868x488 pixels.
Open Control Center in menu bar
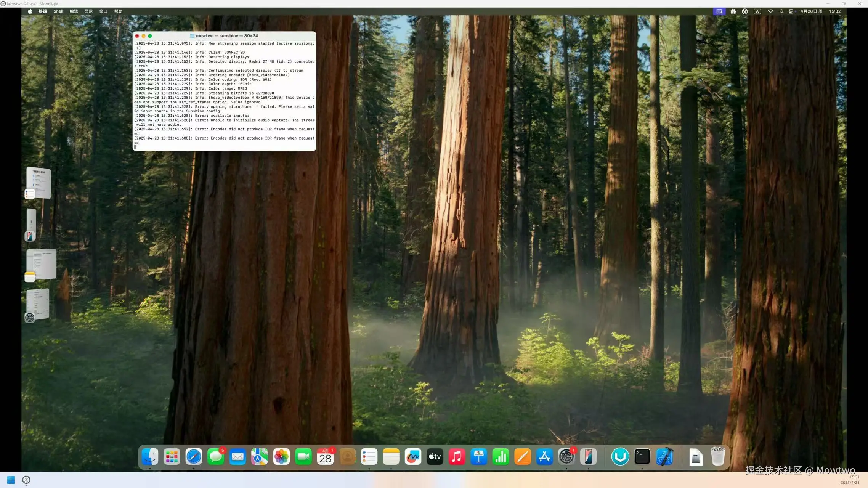791,11
